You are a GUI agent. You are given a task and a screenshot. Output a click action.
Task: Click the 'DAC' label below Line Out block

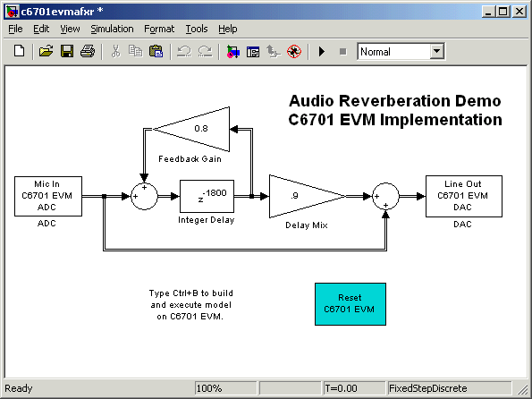(462, 225)
